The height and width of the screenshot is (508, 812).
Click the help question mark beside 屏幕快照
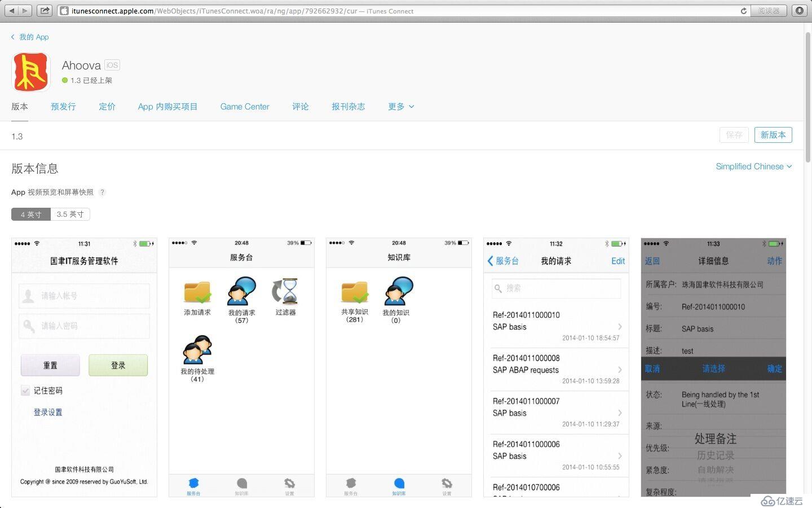pyautogui.click(x=102, y=192)
